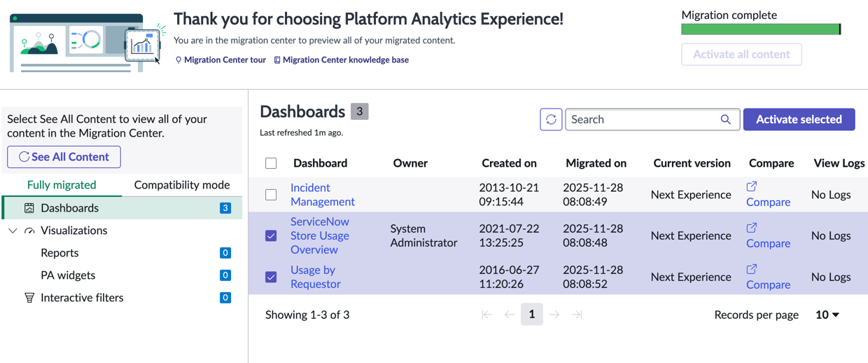Open the Usage by Requestor dashboard link
The image size is (868, 363).
315,277
